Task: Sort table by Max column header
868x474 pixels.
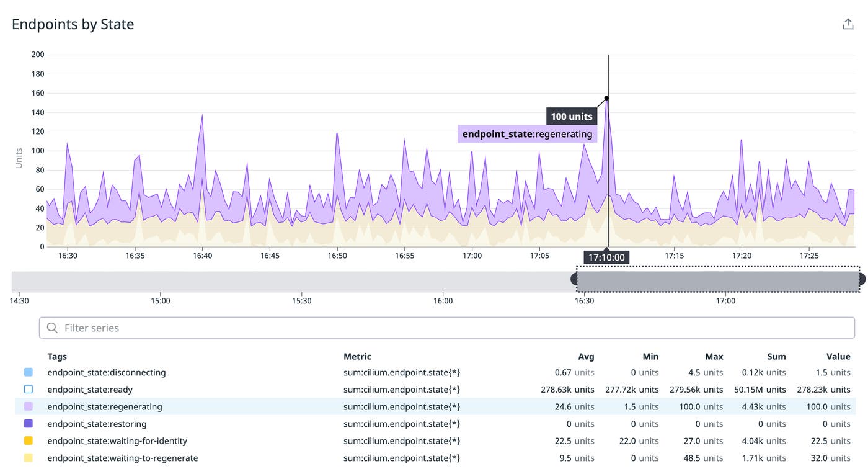Action: (714, 356)
